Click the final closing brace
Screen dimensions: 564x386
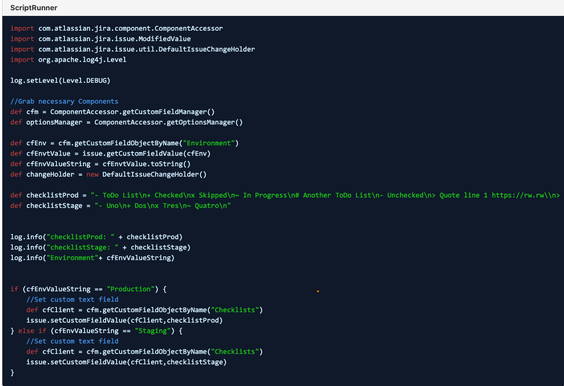click(12, 373)
